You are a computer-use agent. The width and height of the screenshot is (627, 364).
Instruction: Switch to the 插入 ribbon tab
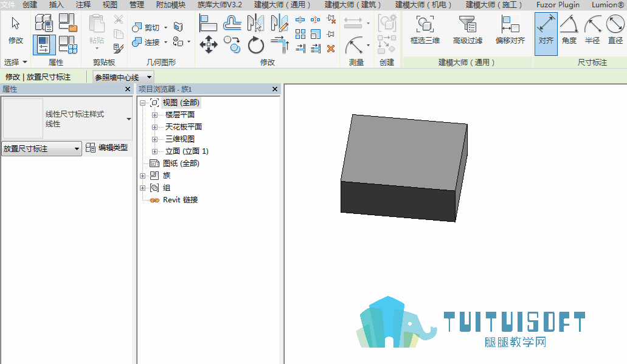[56, 5]
